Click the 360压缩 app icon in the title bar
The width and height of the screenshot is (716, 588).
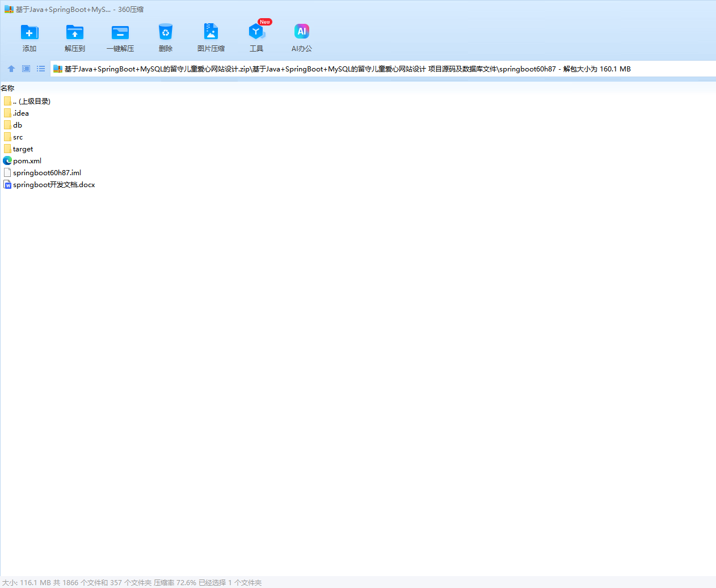[9, 9]
